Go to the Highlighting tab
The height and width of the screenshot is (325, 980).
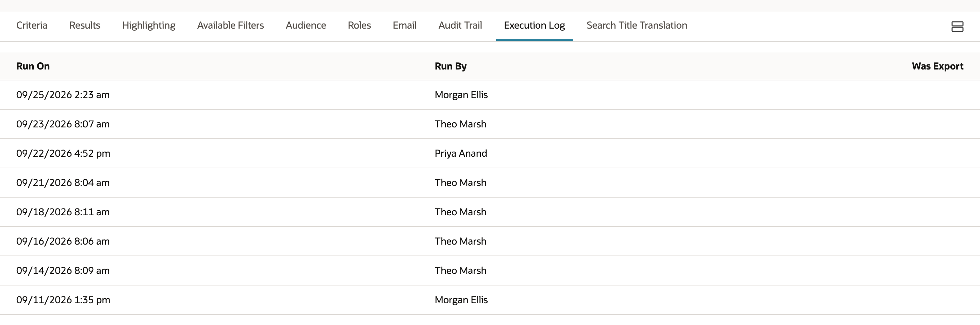149,26
